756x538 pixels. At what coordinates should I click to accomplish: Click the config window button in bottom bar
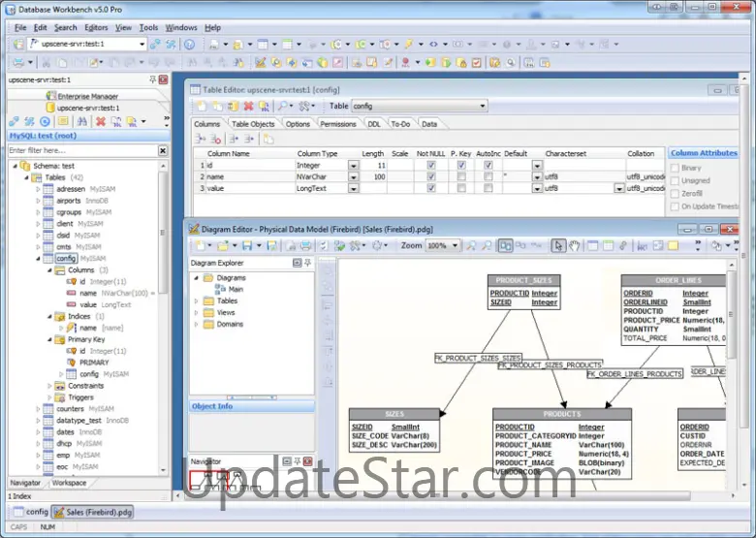[x=30, y=512]
